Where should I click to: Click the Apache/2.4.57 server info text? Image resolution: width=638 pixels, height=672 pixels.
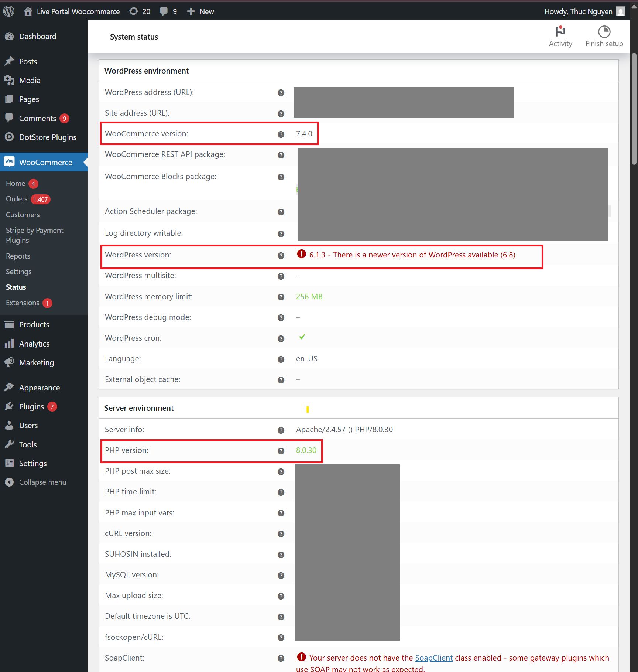[344, 430]
